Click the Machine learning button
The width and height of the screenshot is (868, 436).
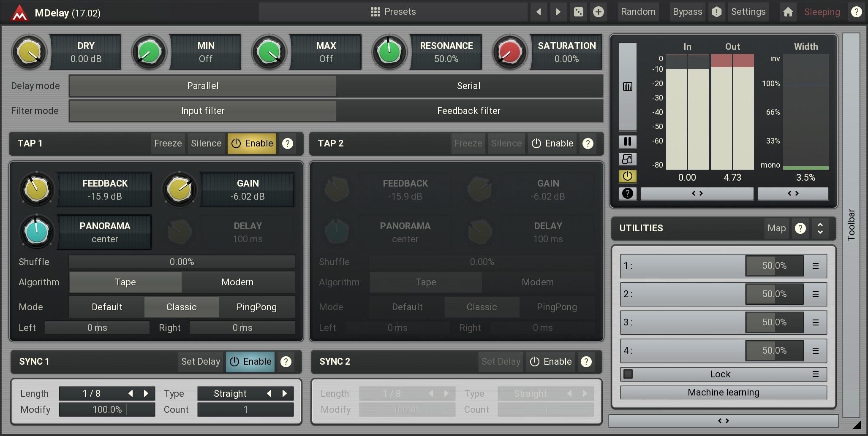(x=723, y=393)
